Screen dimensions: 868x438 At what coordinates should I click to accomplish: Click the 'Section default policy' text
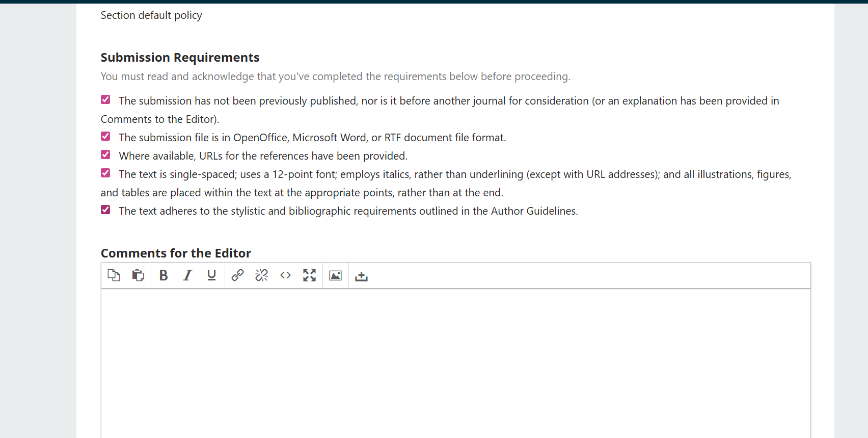click(151, 15)
